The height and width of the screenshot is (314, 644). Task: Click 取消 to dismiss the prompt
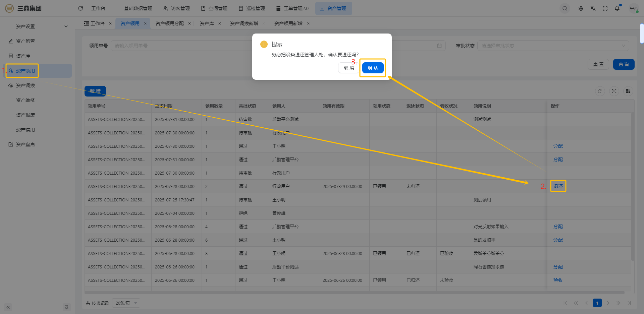pyautogui.click(x=348, y=68)
